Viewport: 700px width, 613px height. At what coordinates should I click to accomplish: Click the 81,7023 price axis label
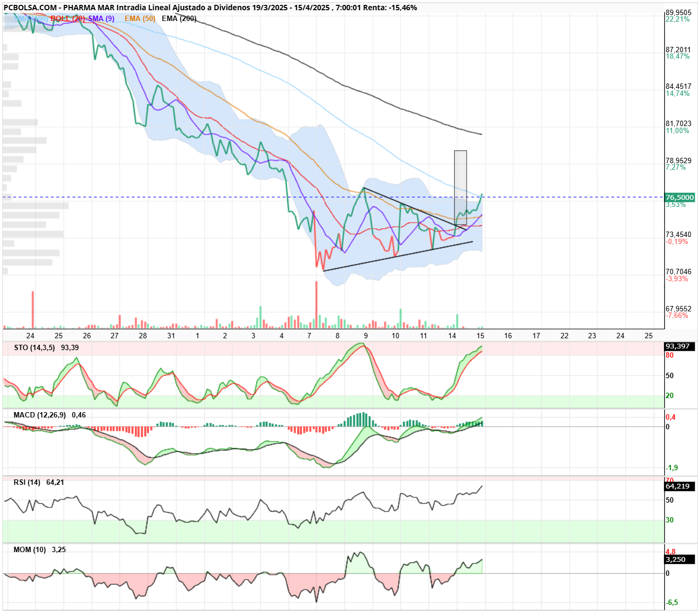point(678,123)
